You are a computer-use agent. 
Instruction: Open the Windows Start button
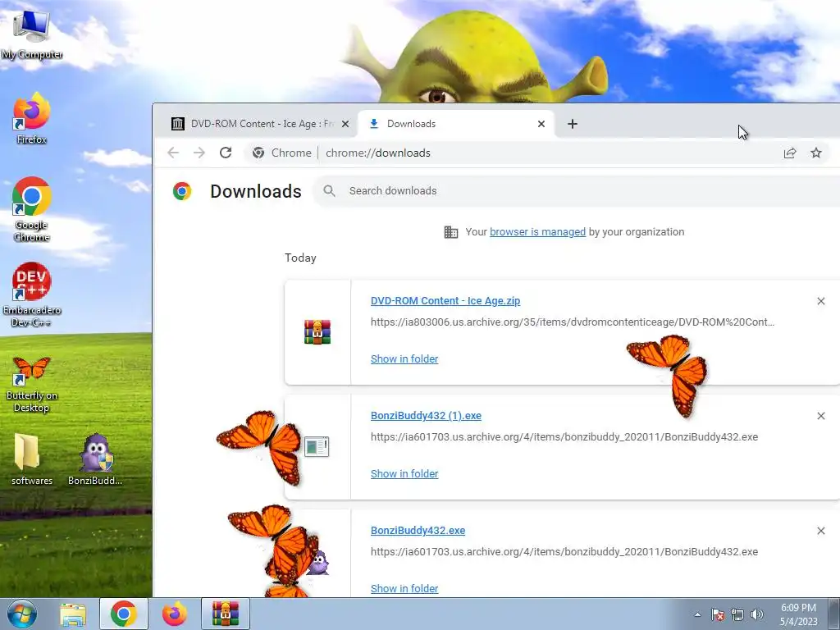coord(22,614)
